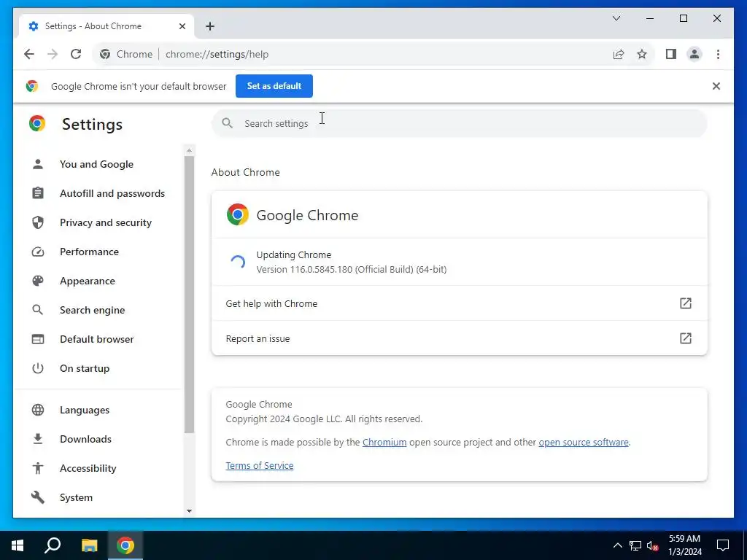This screenshot has height=560, width=747.
Task: Open Get help with Chrome
Action: [x=460, y=303]
